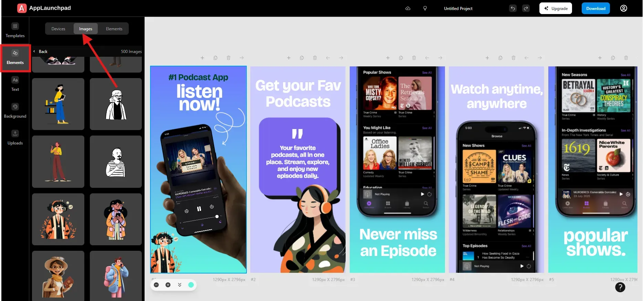Click the '500 Images' count label
644x301 pixels.
[131, 51]
